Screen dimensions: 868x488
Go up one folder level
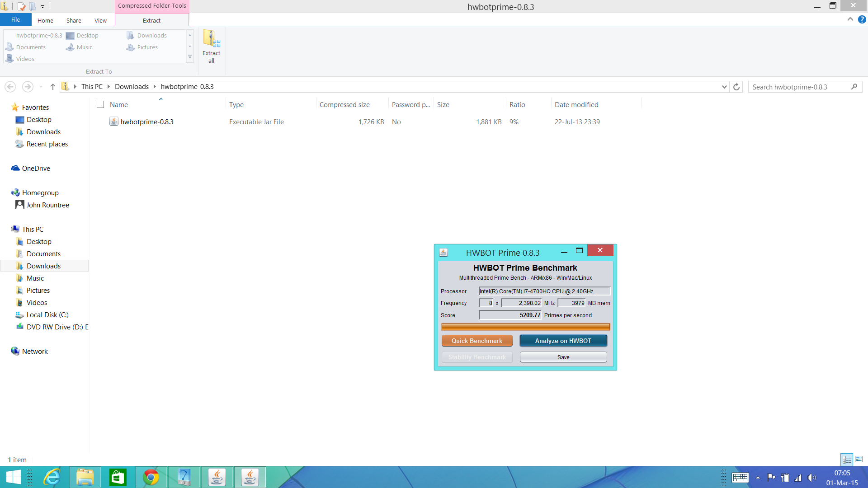tap(52, 87)
